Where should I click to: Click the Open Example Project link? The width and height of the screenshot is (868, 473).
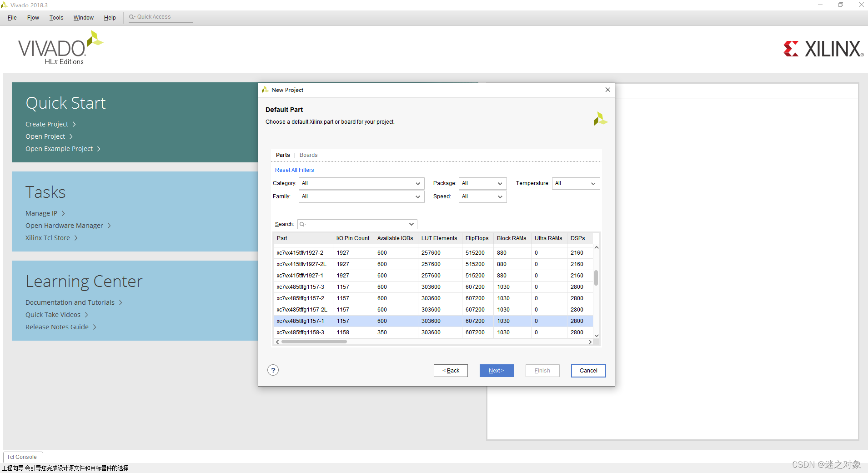(59, 149)
